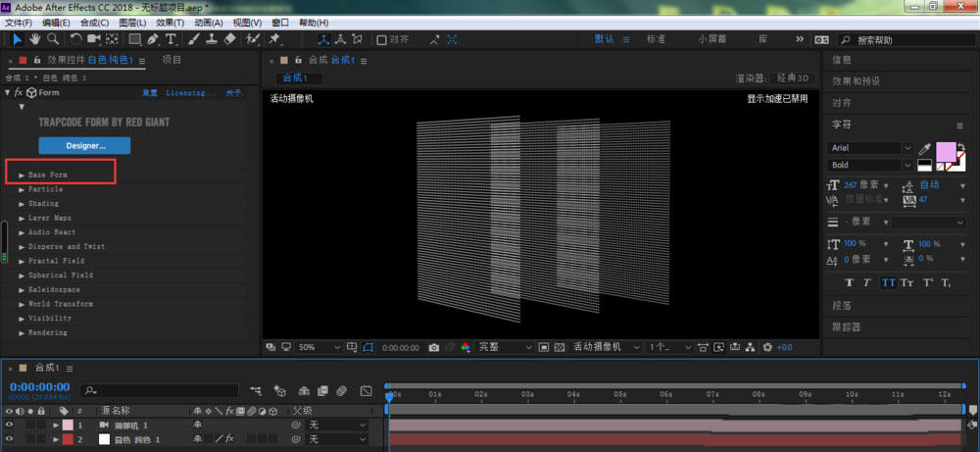Select the Hand tool
The height and width of the screenshot is (452, 980).
click(34, 39)
